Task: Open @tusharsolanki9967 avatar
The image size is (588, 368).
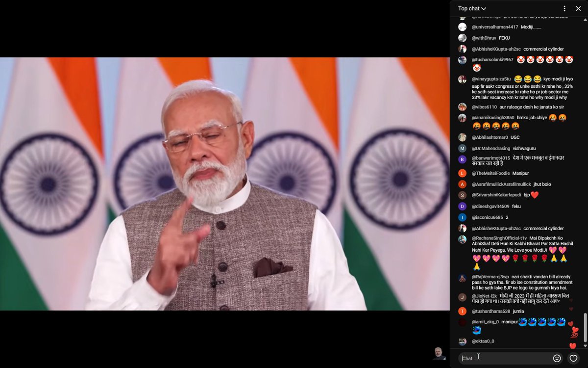Action: (462, 60)
